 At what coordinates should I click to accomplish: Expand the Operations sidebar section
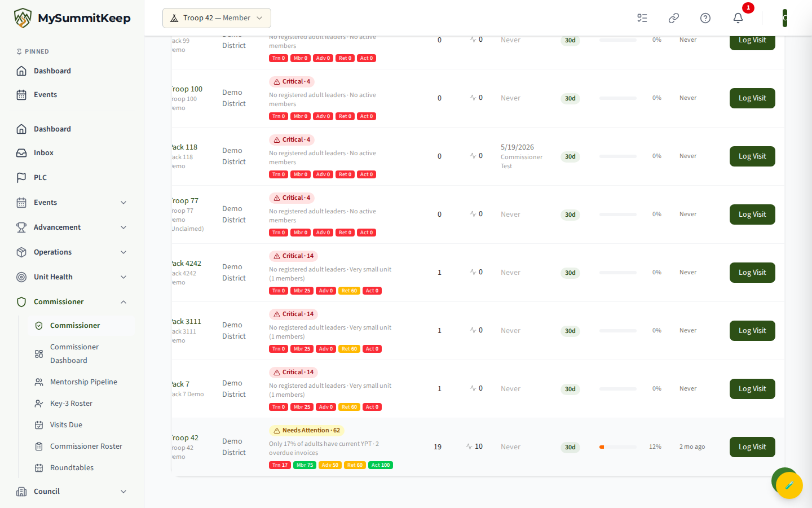(x=123, y=252)
